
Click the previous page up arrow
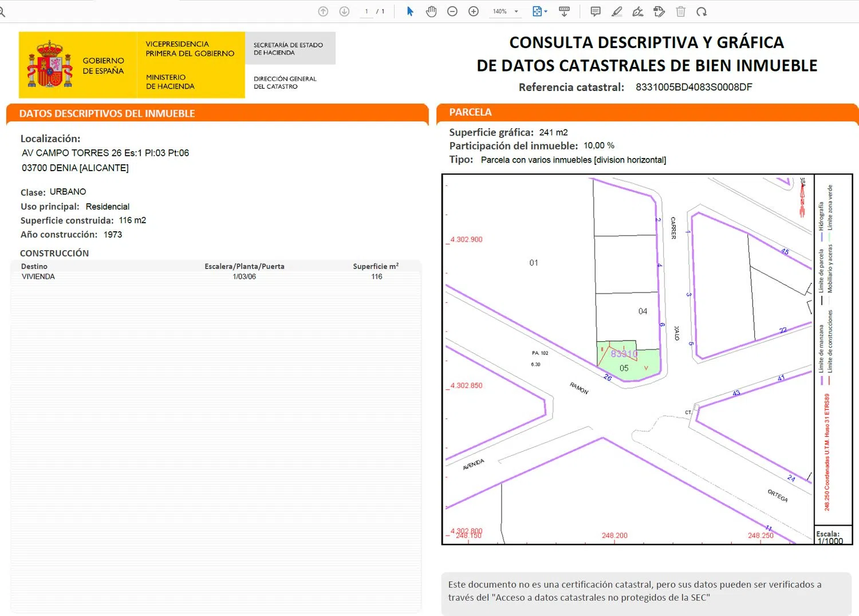pyautogui.click(x=323, y=11)
